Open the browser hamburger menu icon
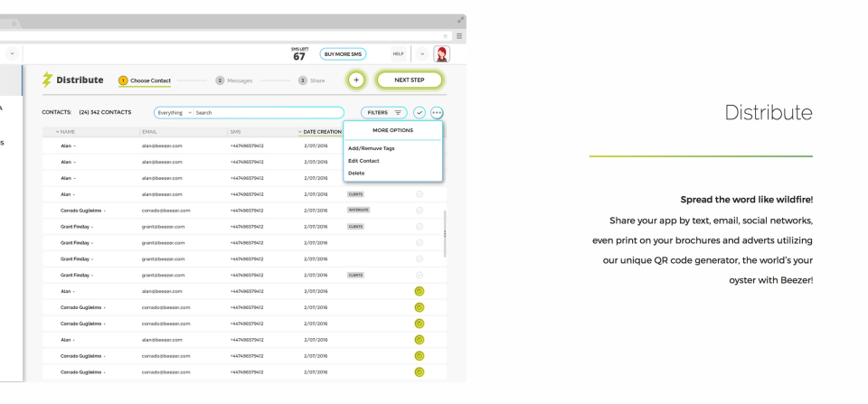The width and height of the screenshot is (868, 404). 459,36
